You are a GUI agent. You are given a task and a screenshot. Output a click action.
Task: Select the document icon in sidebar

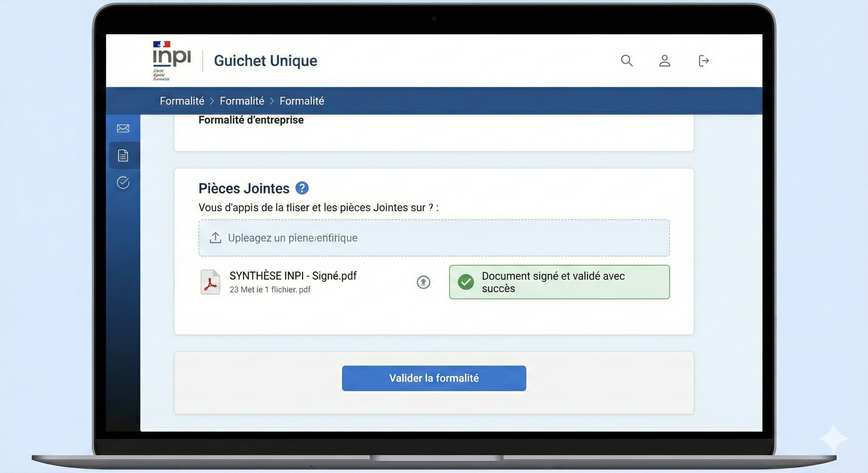123,156
